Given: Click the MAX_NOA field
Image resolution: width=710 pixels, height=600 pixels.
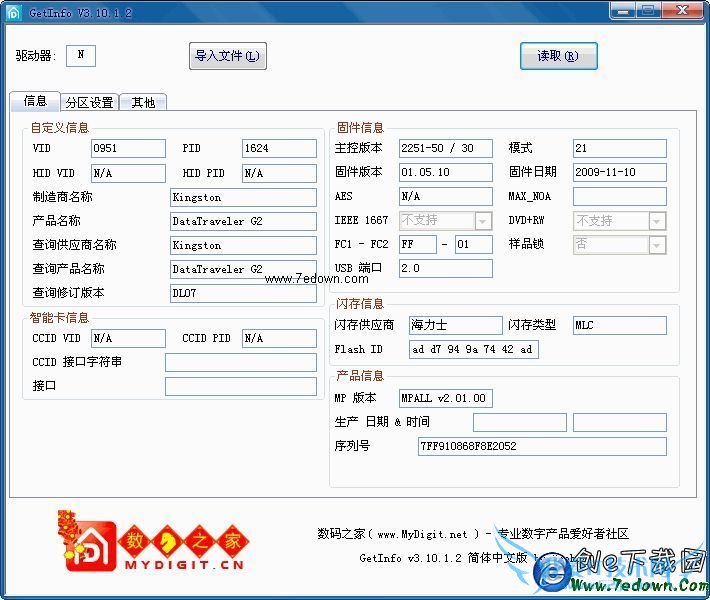Looking at the screenshot, I should 620,197.
